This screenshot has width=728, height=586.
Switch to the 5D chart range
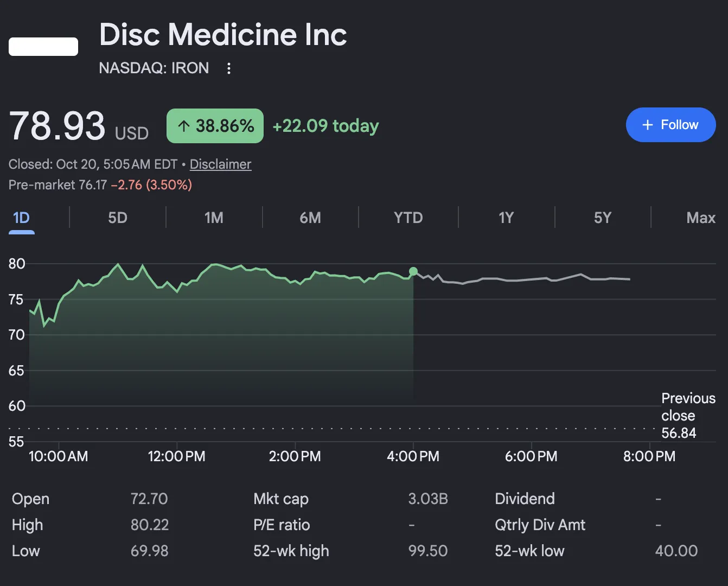coord(118,218)
